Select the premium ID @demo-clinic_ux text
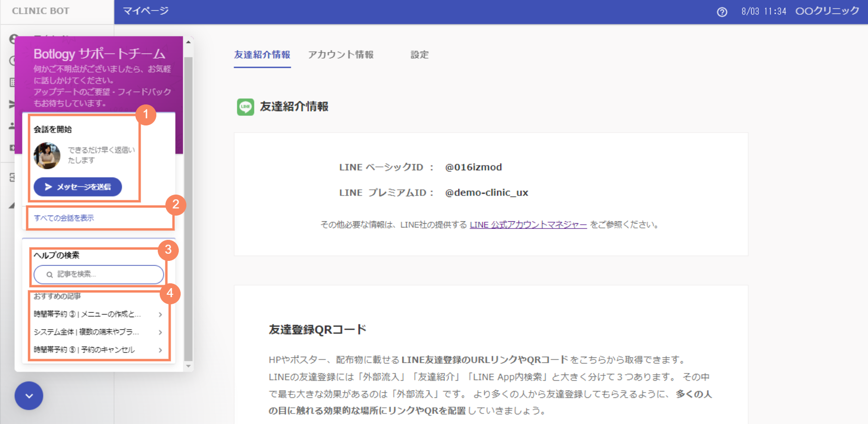 tap(486, 193)
